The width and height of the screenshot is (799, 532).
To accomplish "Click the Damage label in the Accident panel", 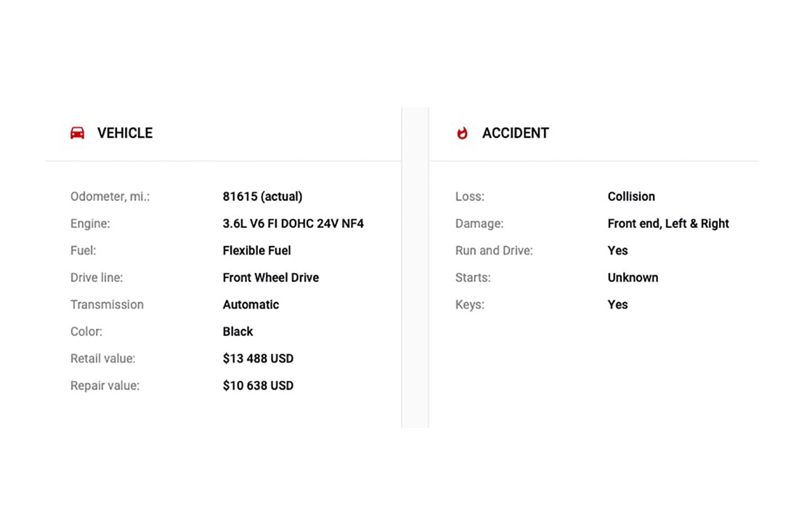I will coord(479,224).
